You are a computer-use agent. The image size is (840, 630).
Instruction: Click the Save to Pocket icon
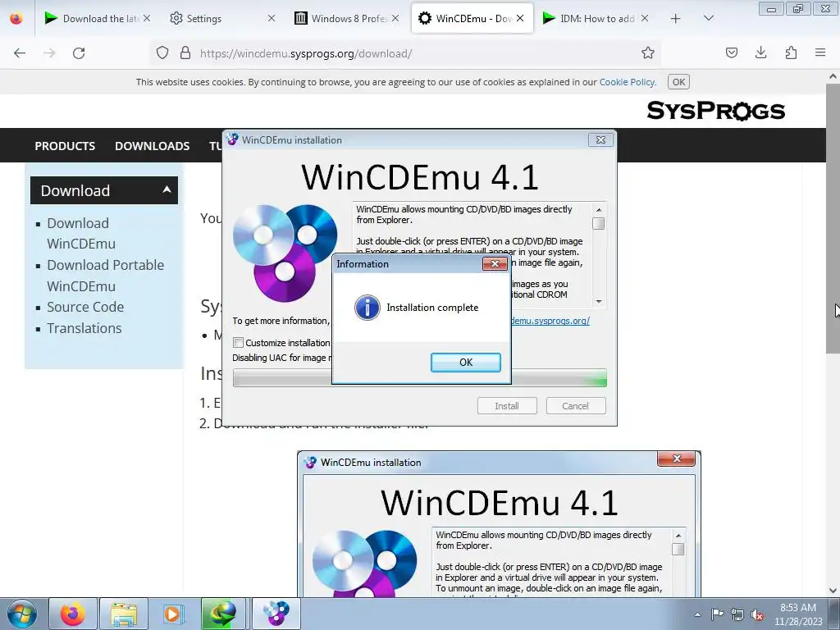click(731, 52)
